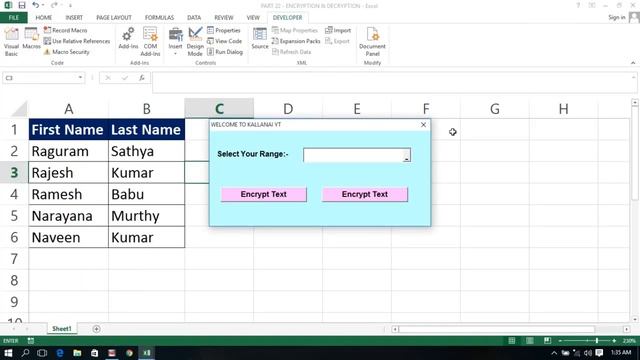Open the Document Panel
Screen dimensions: 640x360
(x=372, y=42)
